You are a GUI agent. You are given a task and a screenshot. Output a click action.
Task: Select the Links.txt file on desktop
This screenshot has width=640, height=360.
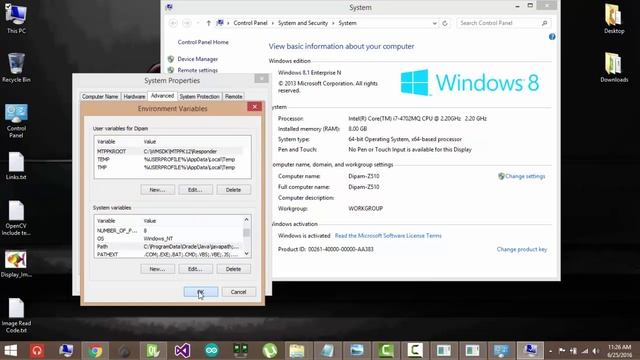click(16, 166)
